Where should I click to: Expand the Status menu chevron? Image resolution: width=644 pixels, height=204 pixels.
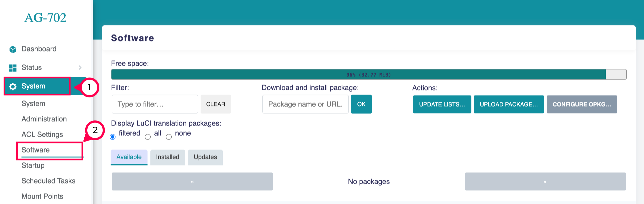click(x=80, y=67)
